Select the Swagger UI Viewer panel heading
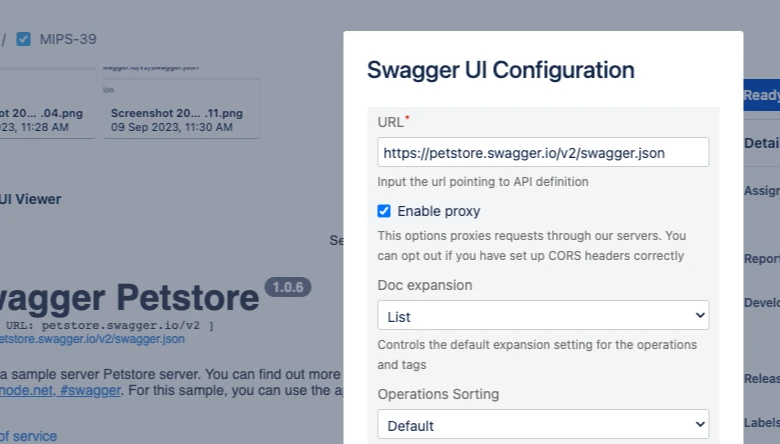Viewport: 780px width, 444px height. click(30, 199)
